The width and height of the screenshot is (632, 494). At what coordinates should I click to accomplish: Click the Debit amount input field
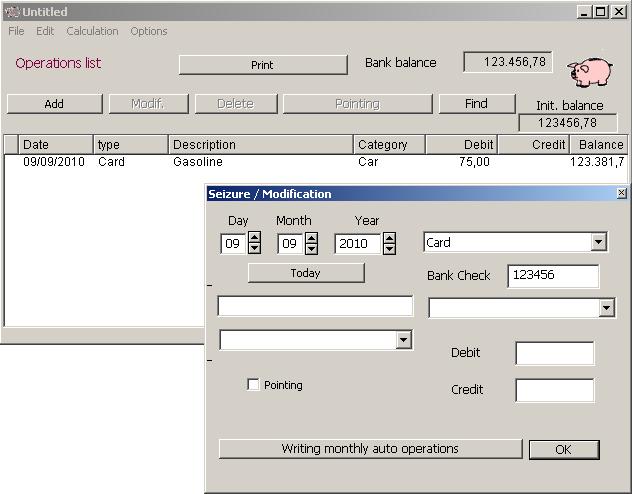[554, 353]
